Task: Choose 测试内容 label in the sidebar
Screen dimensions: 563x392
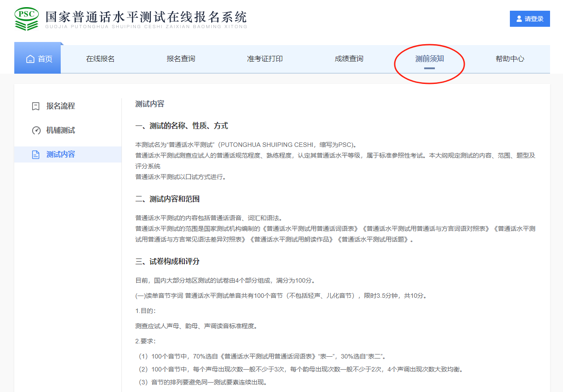Action: coord(61,154)
